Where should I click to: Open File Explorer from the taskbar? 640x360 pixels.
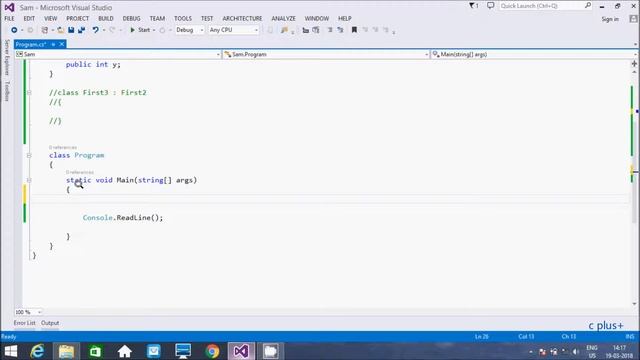[x=66, y=351]
